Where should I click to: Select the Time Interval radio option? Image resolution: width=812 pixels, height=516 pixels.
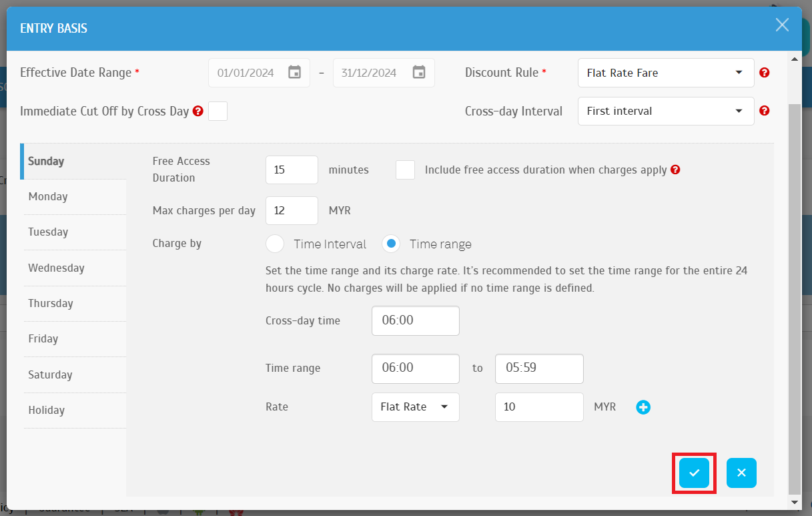(x=275, y=244)
